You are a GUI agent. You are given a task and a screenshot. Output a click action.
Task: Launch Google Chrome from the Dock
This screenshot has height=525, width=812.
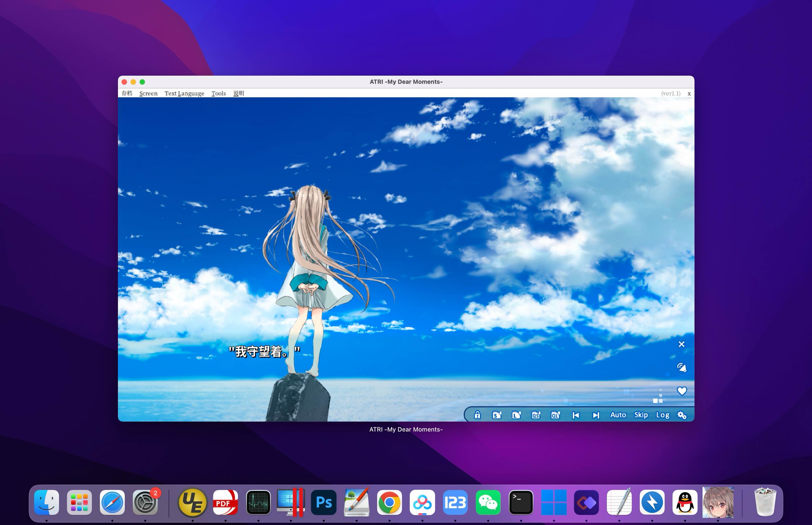coord(389,502)
